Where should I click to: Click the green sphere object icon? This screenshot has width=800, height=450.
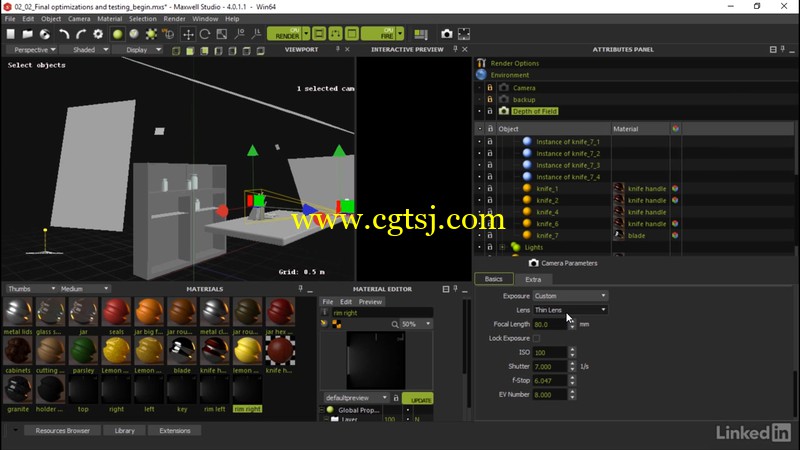coord(117,34)
